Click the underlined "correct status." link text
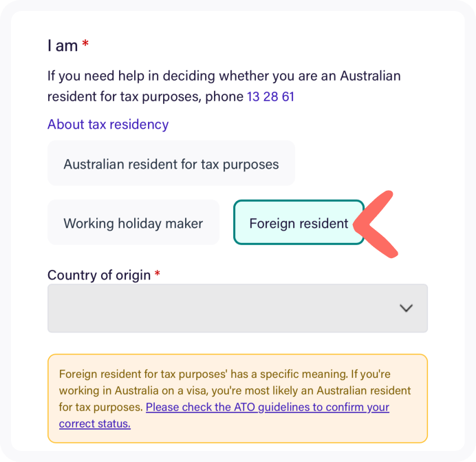 (95, 423)
